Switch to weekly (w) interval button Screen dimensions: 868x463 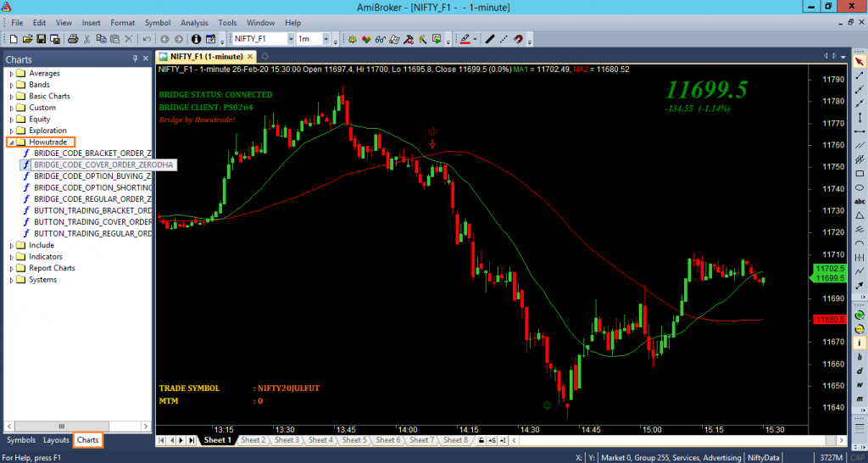[x=860, y=385]
